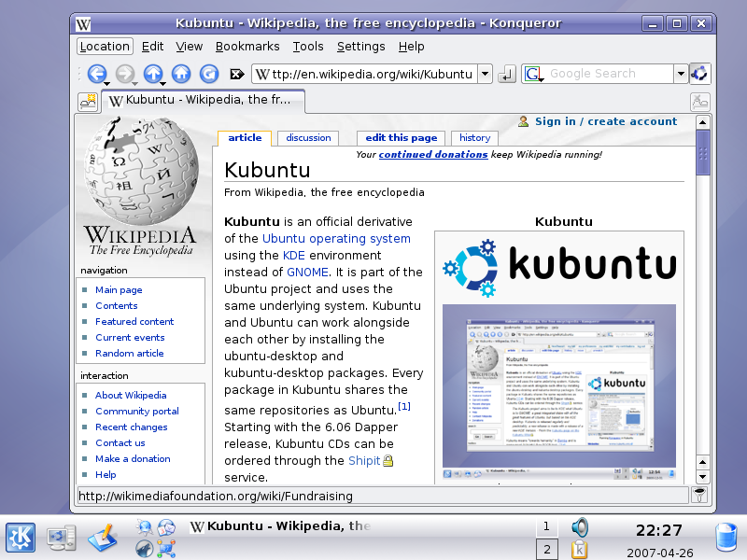Go up one level with the Up arrow icon
Image resolution: width=747 pixels, height=560 pixels.
coord(152,73)
